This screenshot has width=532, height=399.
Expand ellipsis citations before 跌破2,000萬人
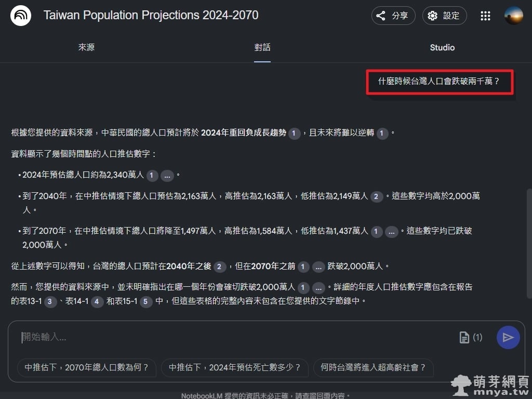click(318, 267)
